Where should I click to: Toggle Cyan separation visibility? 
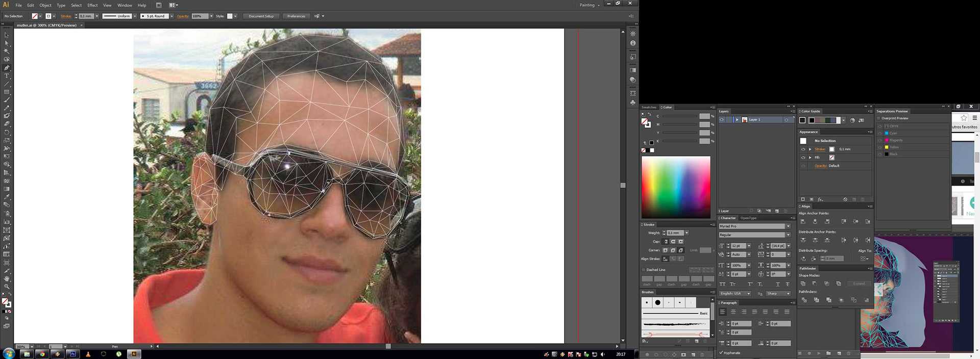coord(879,133)
